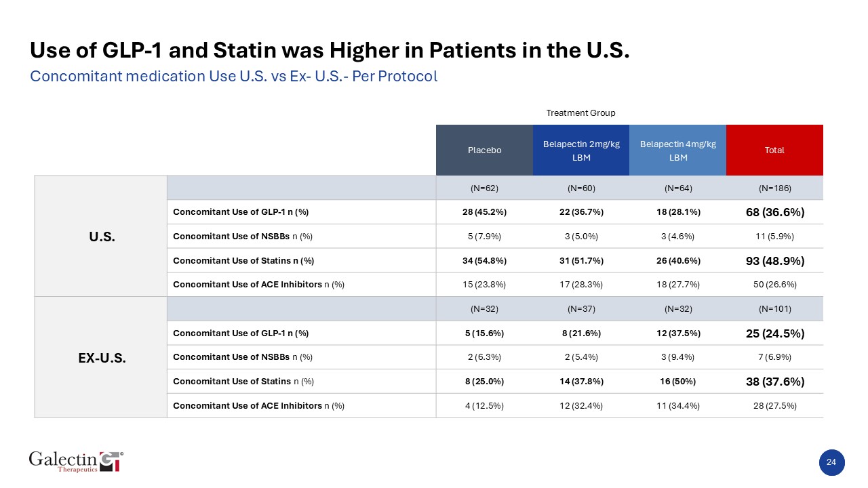Click the EX-U.S. total N=101 cell
Viewport: 868px width, 488px height.
coord(774,309)
